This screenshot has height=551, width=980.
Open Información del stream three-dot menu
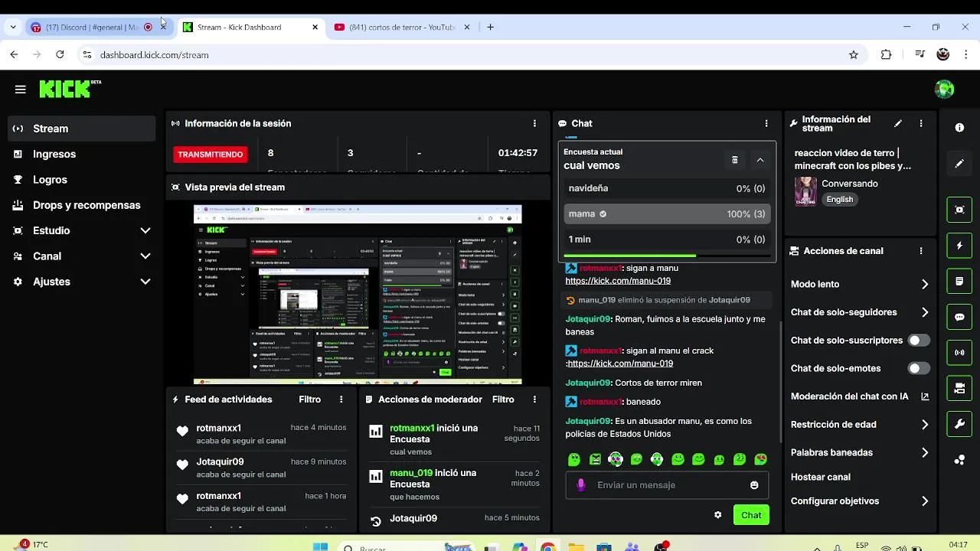(x=921, y=123)
